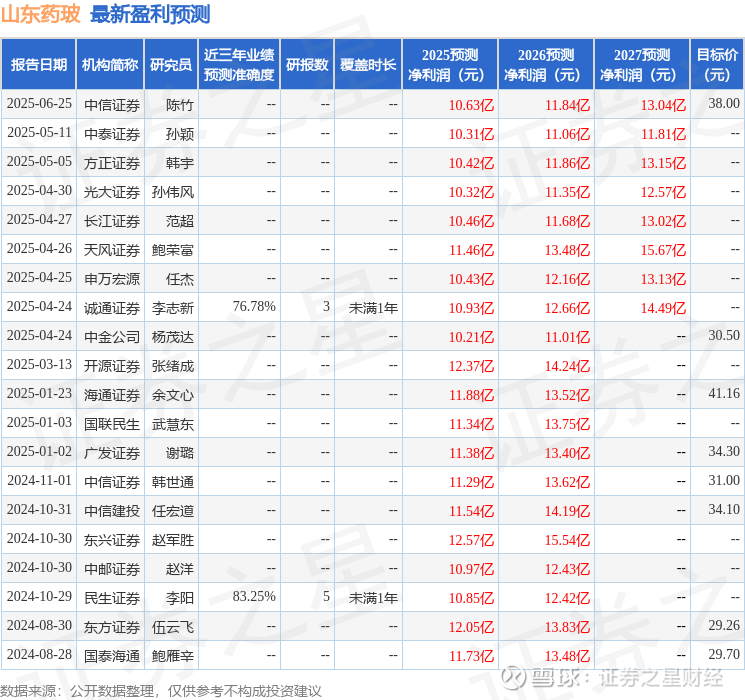Click researcher name 孙伟风
This screenshot has height=700, width=745.
click(172, 192)
